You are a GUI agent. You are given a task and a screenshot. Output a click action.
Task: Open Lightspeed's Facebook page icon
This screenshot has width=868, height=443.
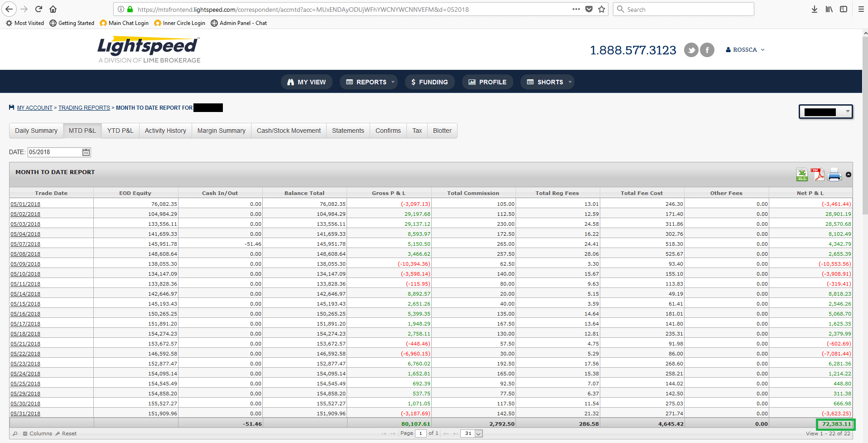pyautogui.click(x=707, y=50)
